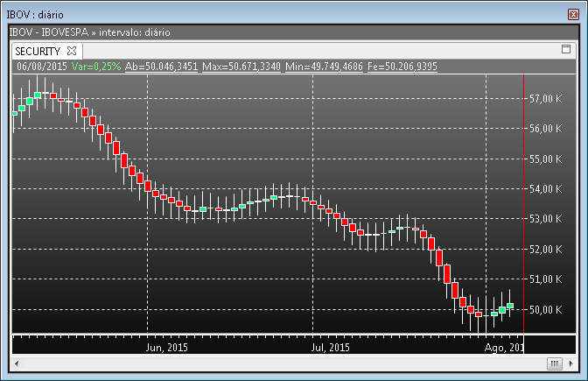
Task: Click the Var=0,25% variation text
Action: coord(96,67)
